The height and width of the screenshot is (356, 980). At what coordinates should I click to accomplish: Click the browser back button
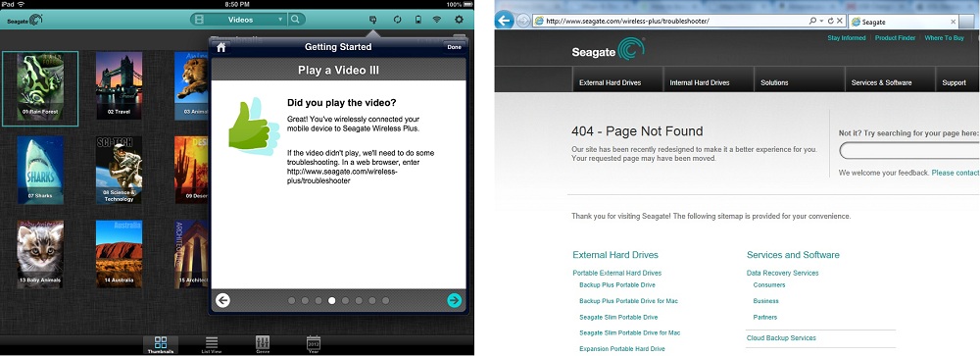pos(505,21)
